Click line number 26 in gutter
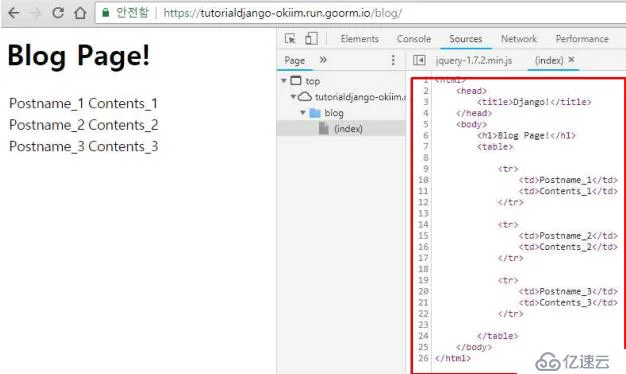This screenshot has height=374, width=626. 423,358
